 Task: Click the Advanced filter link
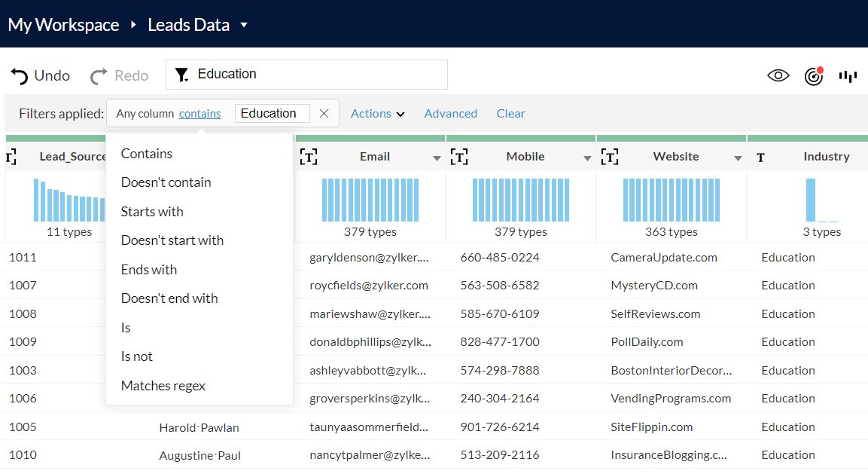(x=450, y=114)
